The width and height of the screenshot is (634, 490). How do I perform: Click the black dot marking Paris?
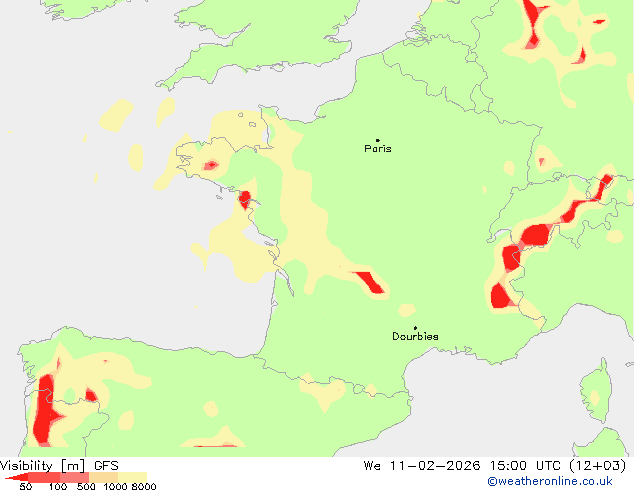click(378, 140)
